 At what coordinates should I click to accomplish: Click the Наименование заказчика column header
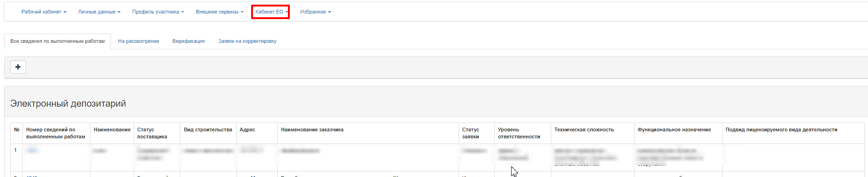tap(312, 130)
